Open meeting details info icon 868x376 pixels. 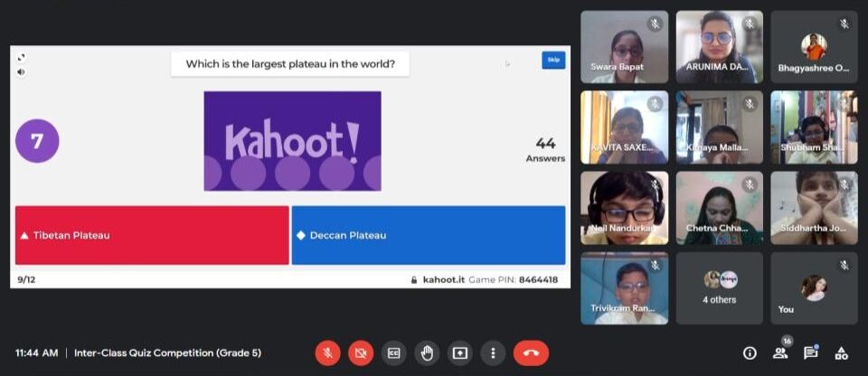[750, 352]
